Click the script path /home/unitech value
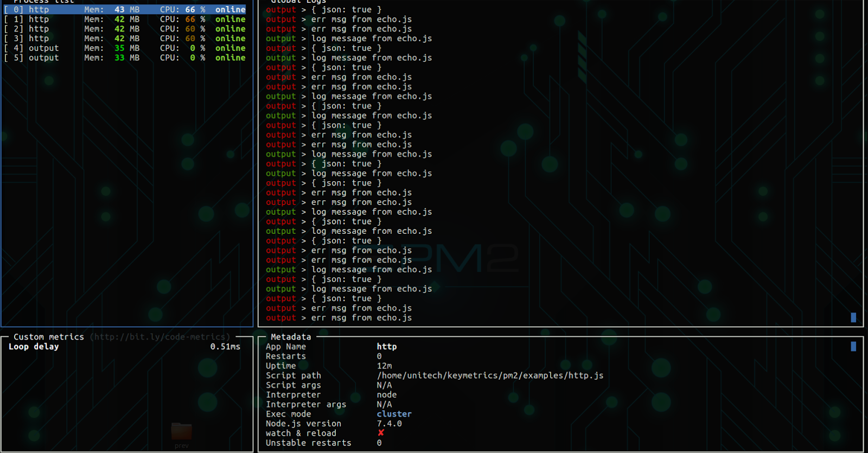Viewport: 868px width, 453px height. [490, 375]
